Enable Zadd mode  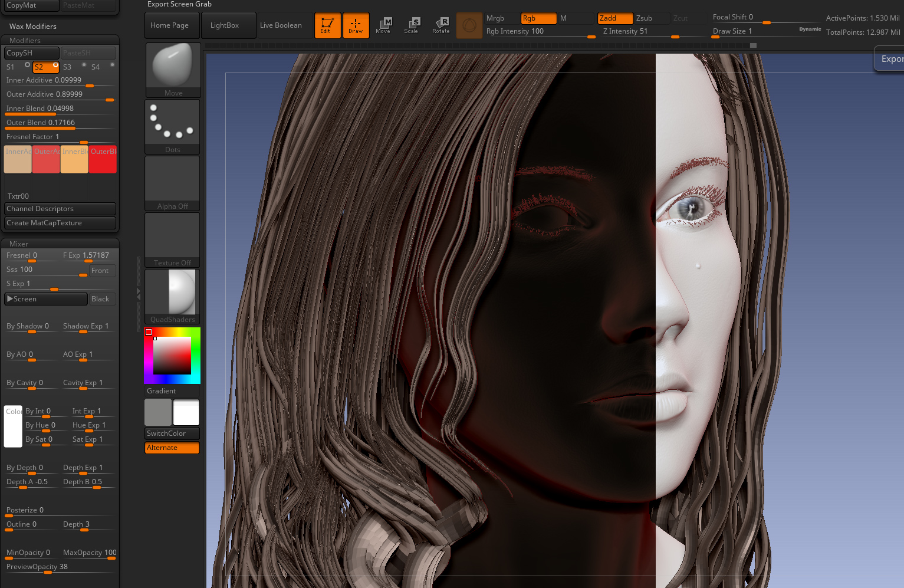(x=615, y=18)
